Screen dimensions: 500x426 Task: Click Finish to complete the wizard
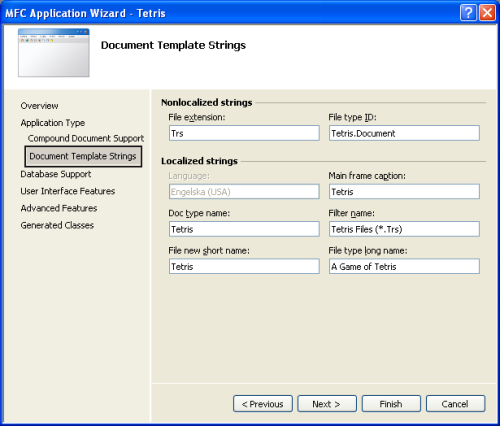[x=391, y=404]
